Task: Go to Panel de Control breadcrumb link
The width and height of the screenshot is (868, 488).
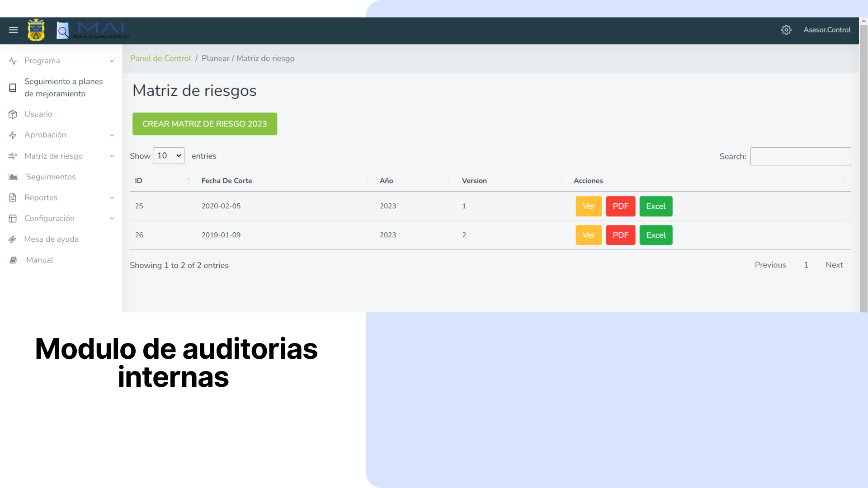Action: (160, 58)
